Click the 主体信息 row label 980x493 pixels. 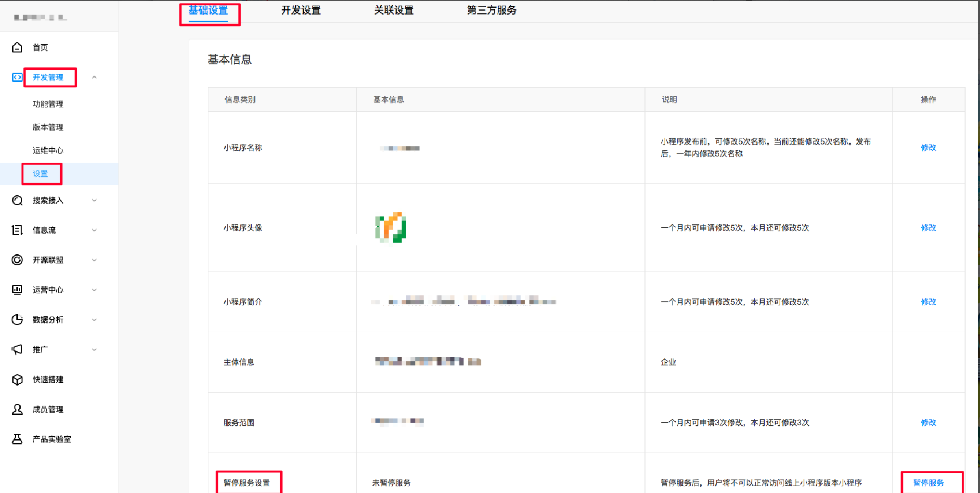point(239,362)
